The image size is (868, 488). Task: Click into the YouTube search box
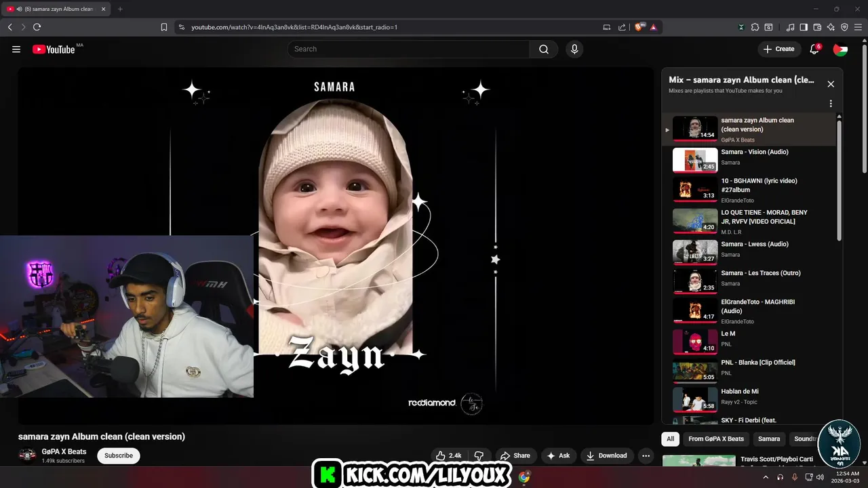point(408,49)
